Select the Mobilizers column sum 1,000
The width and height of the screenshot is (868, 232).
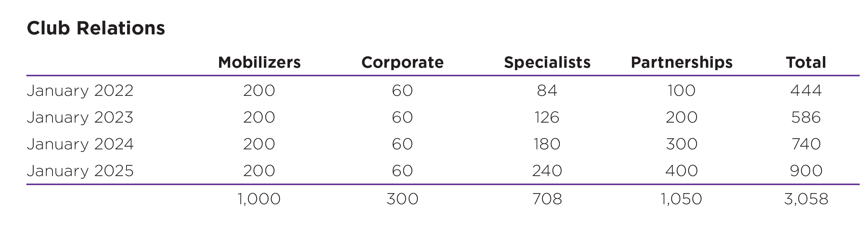259,199
